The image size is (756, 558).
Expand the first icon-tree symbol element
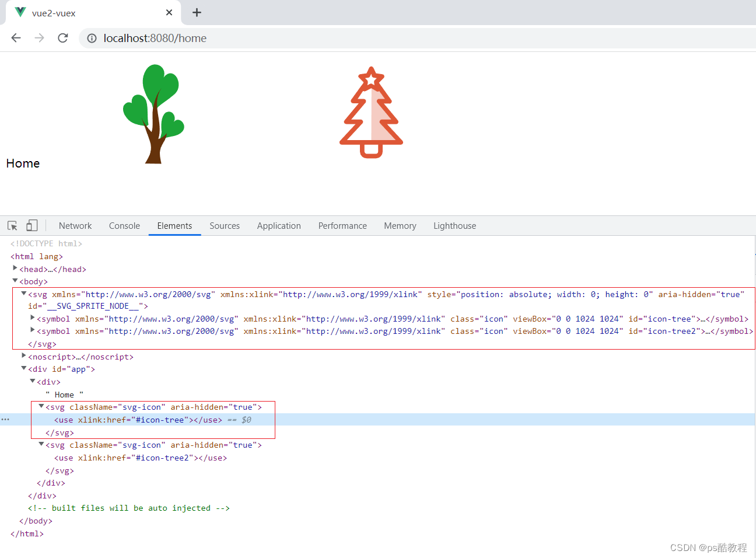33,318
